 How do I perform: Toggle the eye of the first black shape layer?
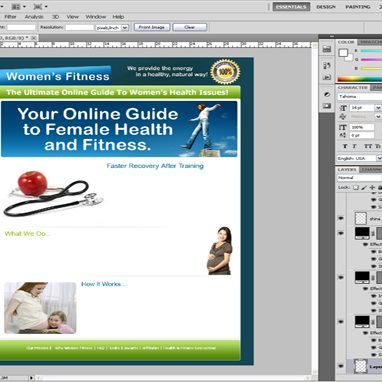(341, 233)
